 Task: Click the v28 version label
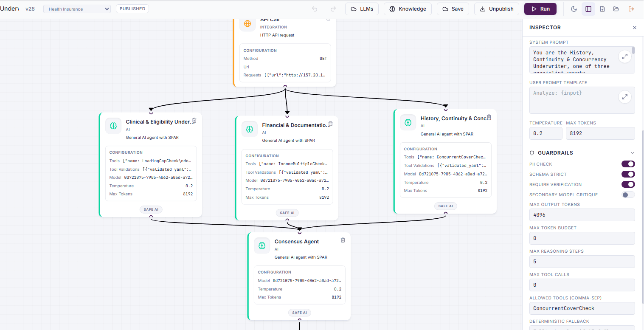30,9
